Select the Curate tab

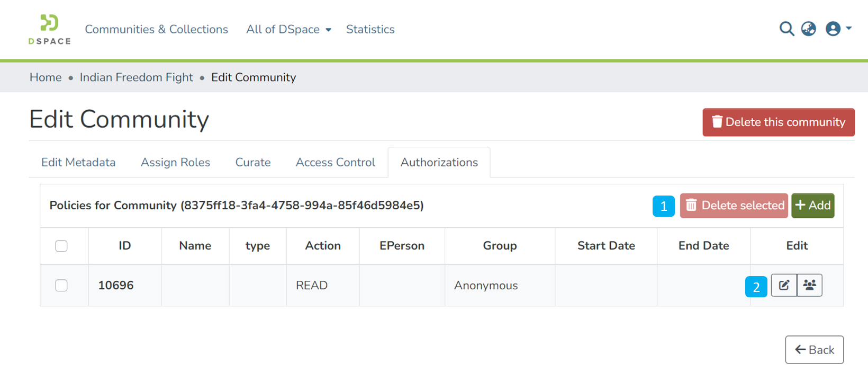pyautogui.click(x=253, y=162)
